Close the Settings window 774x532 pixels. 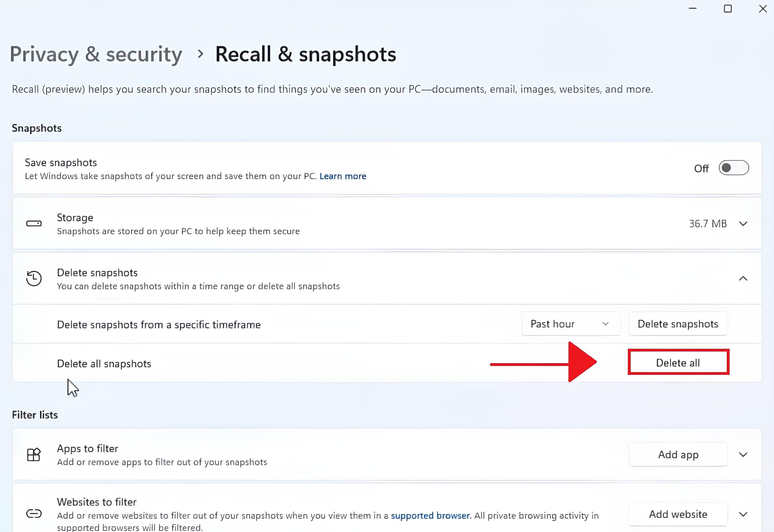(x=763, y=9)
